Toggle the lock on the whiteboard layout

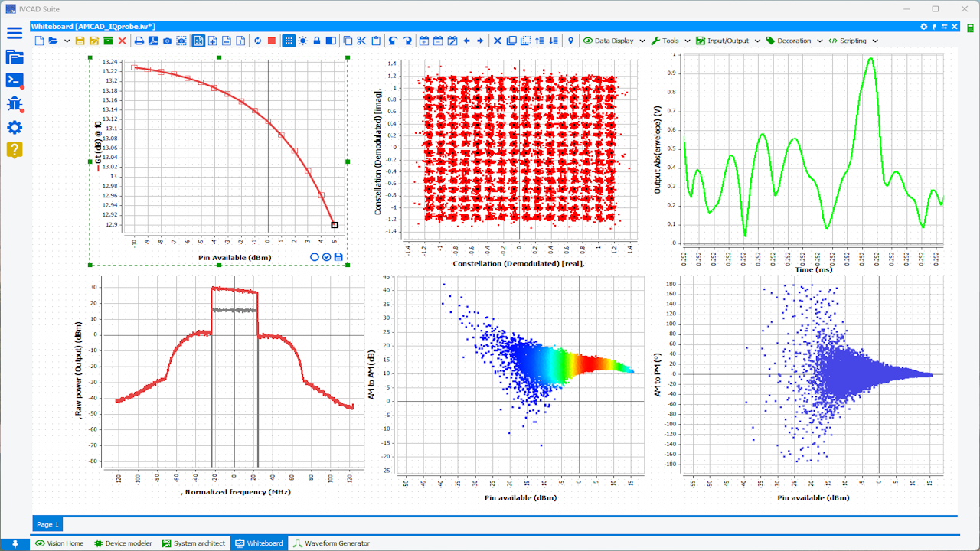coord(316,41)
